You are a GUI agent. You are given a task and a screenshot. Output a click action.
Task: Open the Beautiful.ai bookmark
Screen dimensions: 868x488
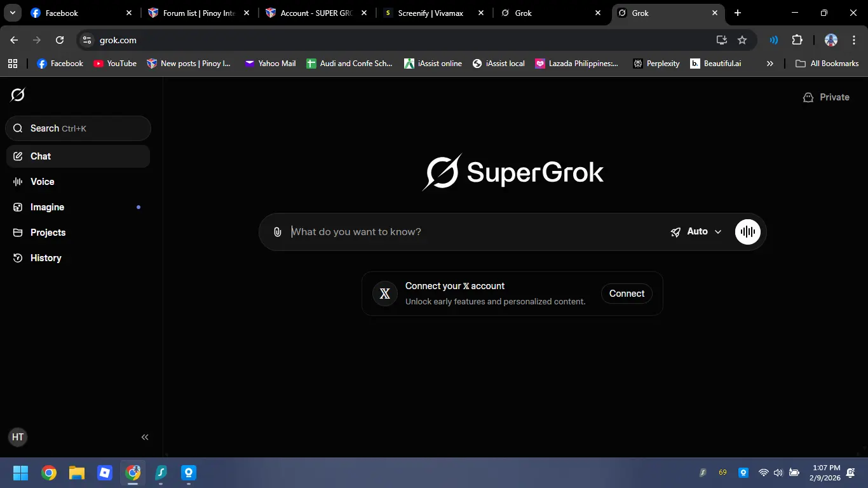coord(715,64)
